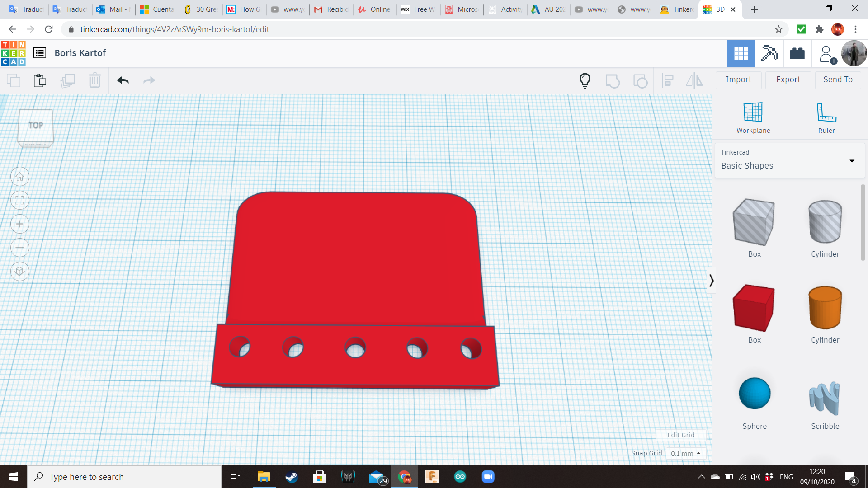Click the Export button

click(788, 80)
